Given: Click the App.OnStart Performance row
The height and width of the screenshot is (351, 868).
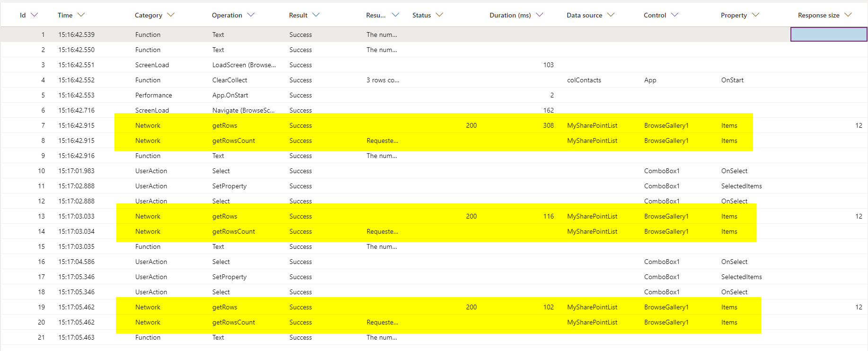Looking at the screenshot, I should point(230,95).
